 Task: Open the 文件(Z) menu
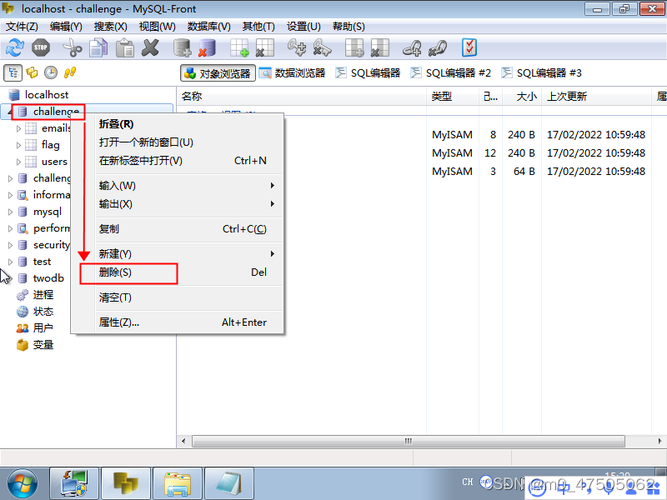pyautogui.click(x=22, y=27)
